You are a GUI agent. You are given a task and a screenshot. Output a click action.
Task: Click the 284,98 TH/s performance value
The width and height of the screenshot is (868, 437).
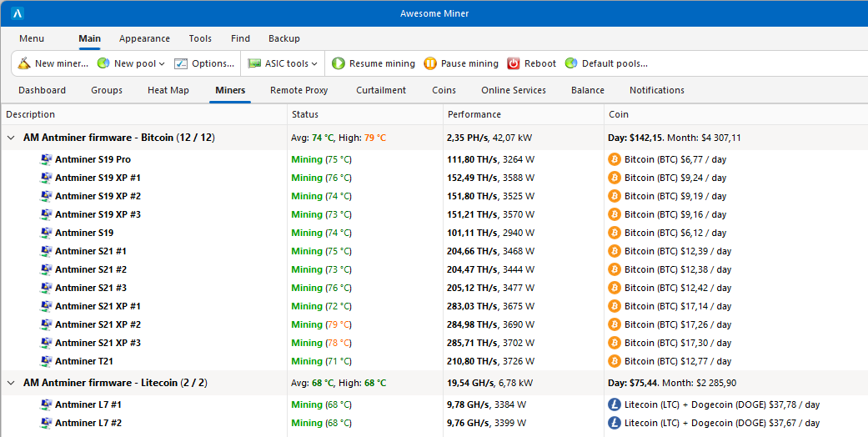click(x=473, y=324)
